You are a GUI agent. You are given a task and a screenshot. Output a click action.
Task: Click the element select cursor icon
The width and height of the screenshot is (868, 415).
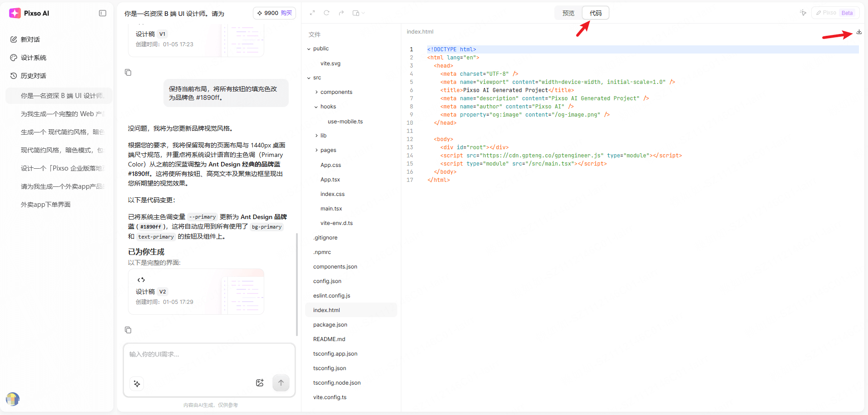[x=803, y=13]
